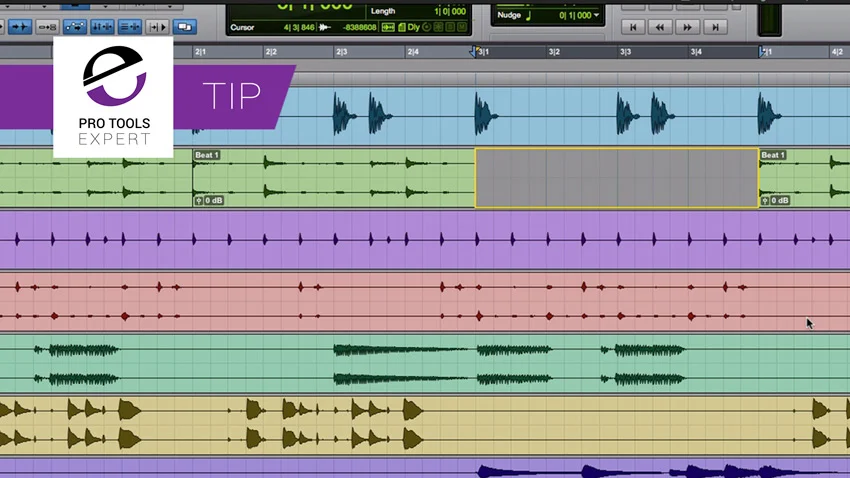Viewport: 850px width, 478px height.
Task: Click the red track waveform
Action: coord(425,302)
